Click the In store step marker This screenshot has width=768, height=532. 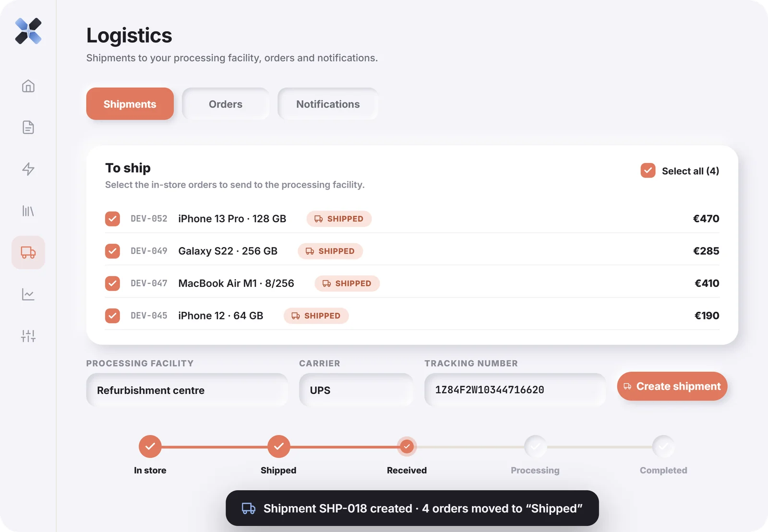click(x=150, y=447)
